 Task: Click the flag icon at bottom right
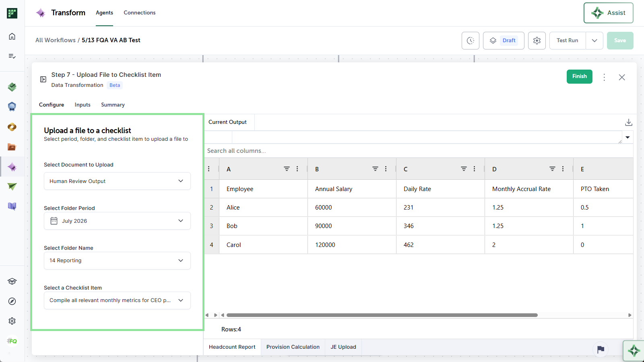tap(601, 349)
